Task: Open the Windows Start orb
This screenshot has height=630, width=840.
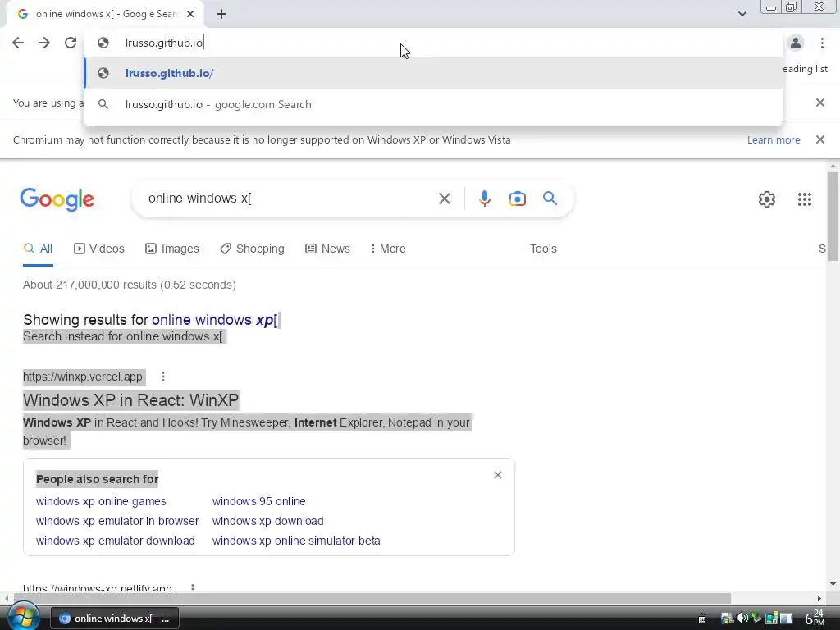Action: pyautogui.click(x=23, y=617)
